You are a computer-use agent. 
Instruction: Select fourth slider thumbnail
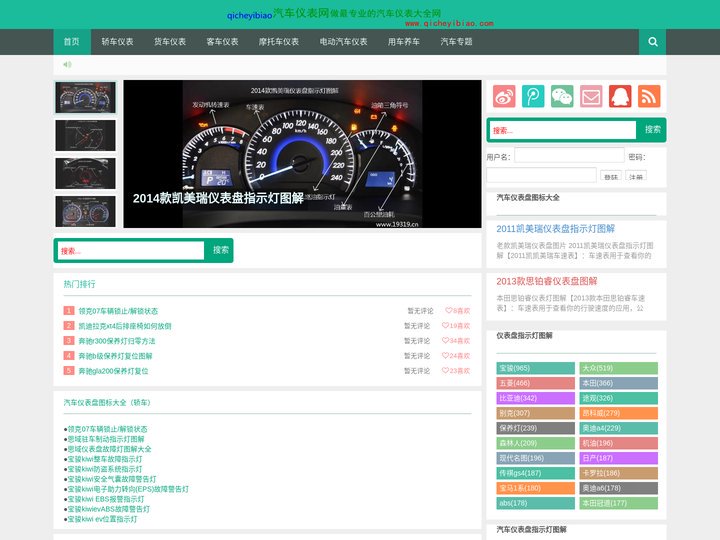(x=85, y=211)
